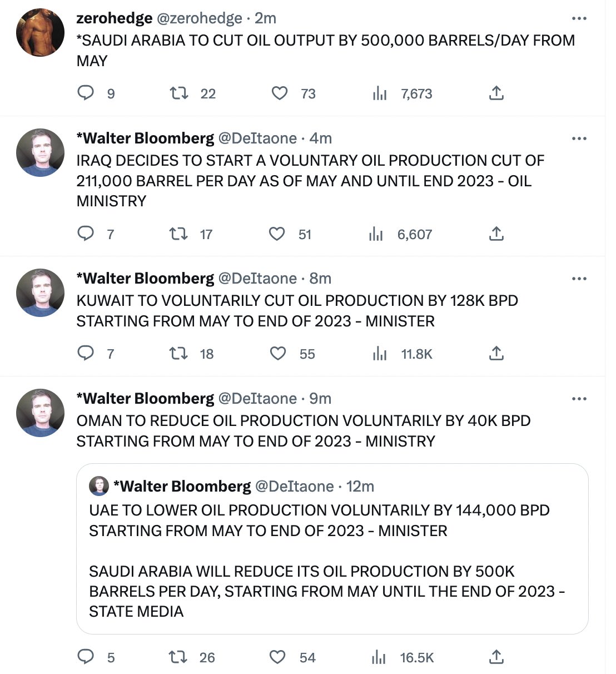View analytics of the Iraq tweet
The image size is (616, 674).
(x=376, y=234)
